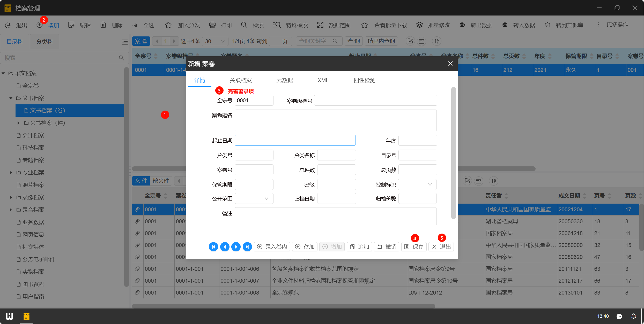
Task: Jump to first record in dialog
Action: pos(213,247)
